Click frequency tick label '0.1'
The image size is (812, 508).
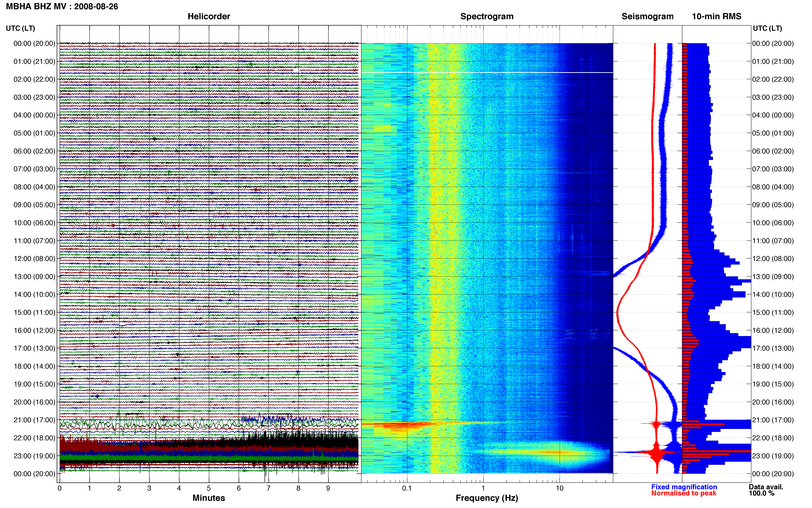[x=407, y=488]
